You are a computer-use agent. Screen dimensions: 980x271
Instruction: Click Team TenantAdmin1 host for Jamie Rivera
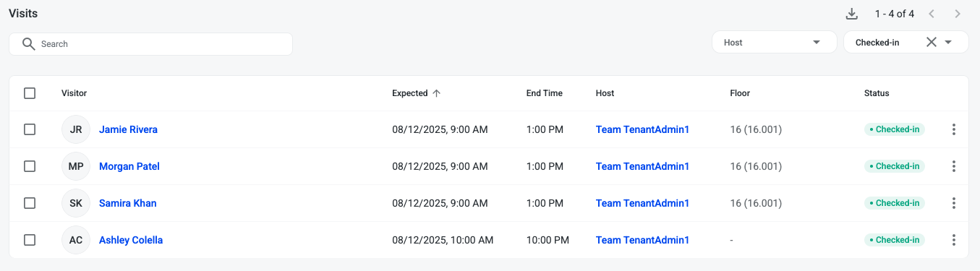click(642, 129)
